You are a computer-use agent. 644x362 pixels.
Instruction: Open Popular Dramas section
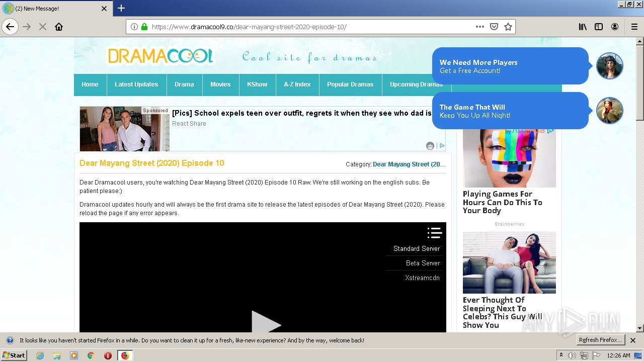[x=350, y=84]
